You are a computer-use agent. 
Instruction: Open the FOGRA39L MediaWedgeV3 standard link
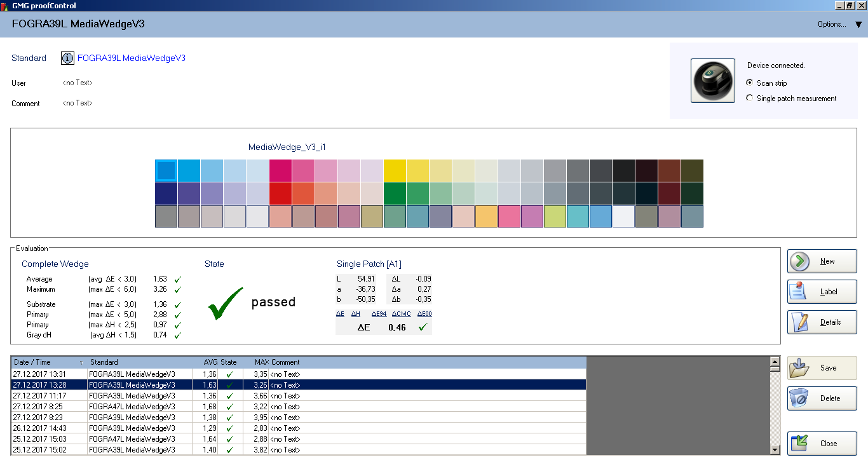[x=132, y=58]
